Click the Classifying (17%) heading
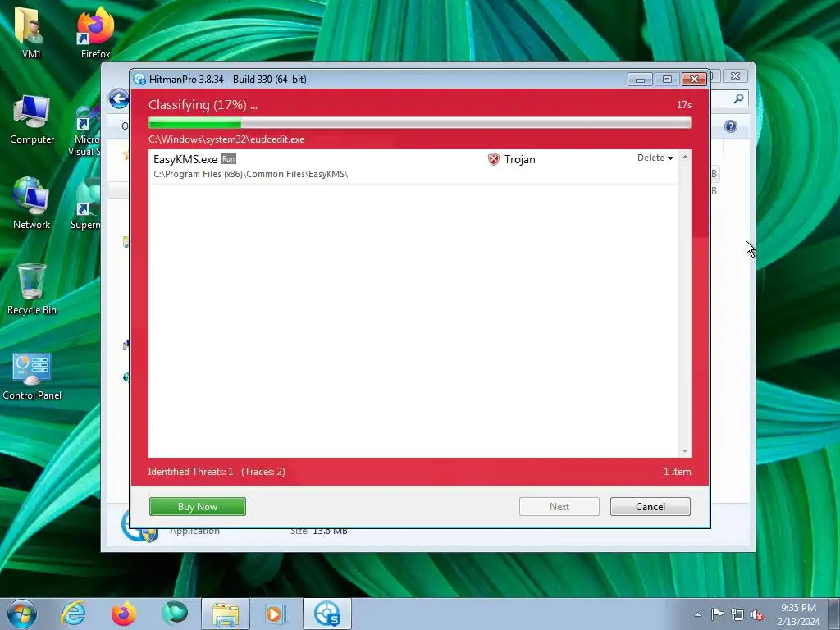840x630 pixels. (203, 105)
